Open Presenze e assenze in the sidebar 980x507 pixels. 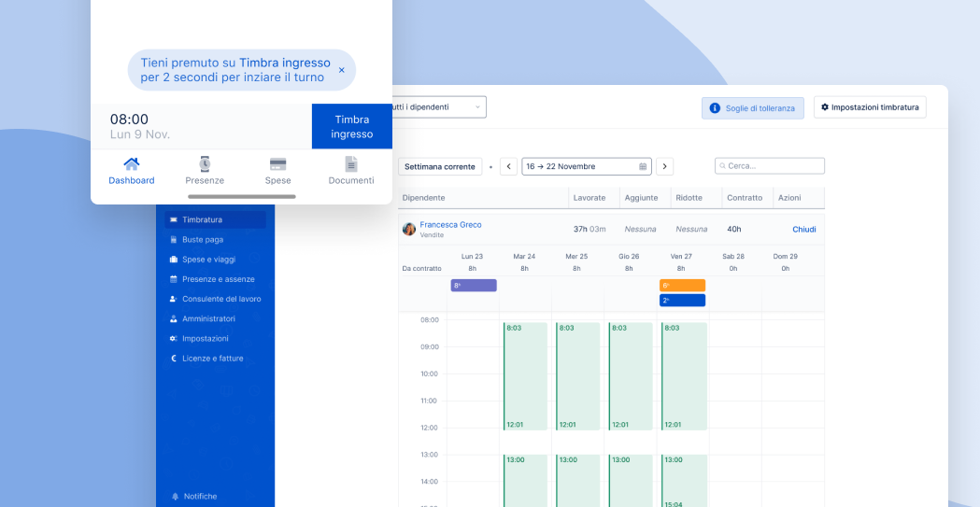click(x=218, y=279)
